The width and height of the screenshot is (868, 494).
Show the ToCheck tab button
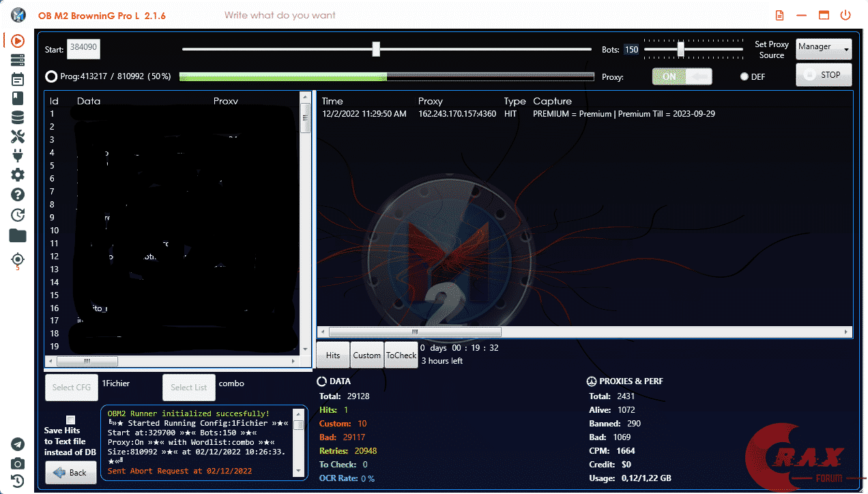[401, 355]
